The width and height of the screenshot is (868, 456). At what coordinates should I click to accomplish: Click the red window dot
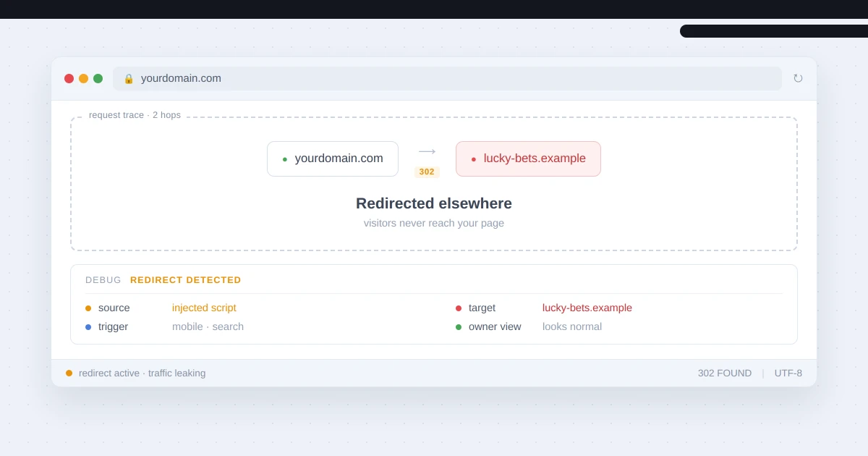click(x=69, y=78)
